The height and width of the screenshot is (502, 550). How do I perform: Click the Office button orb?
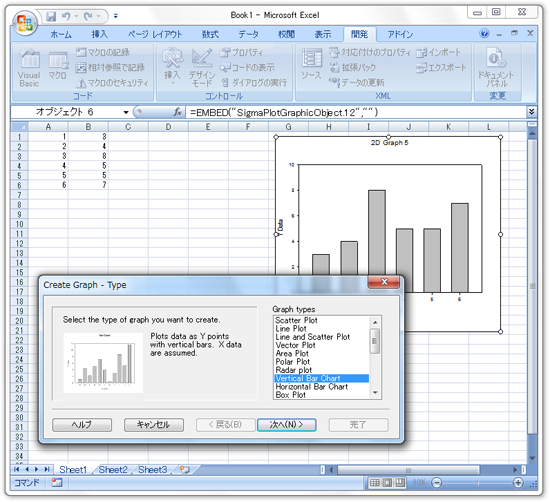[x=25, y=22]
